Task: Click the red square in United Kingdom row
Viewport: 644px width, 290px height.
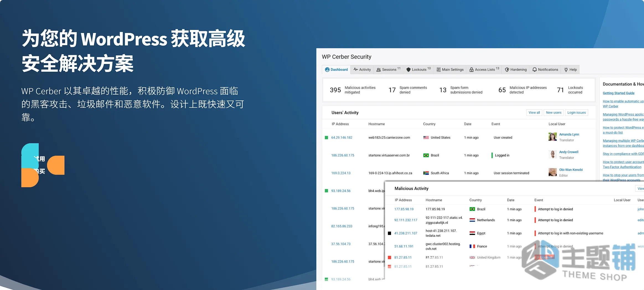Action: (x=389, y=258)
